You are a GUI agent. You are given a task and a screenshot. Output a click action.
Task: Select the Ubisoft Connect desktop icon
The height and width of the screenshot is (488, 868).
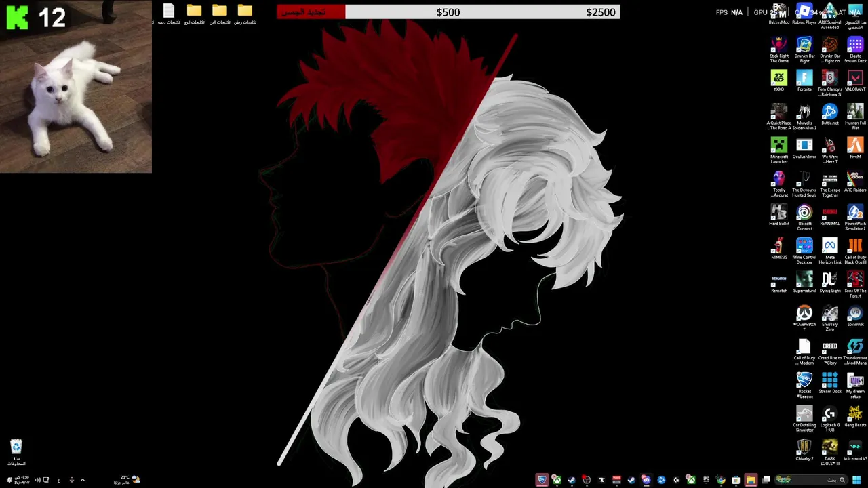[x=804, y=218]
